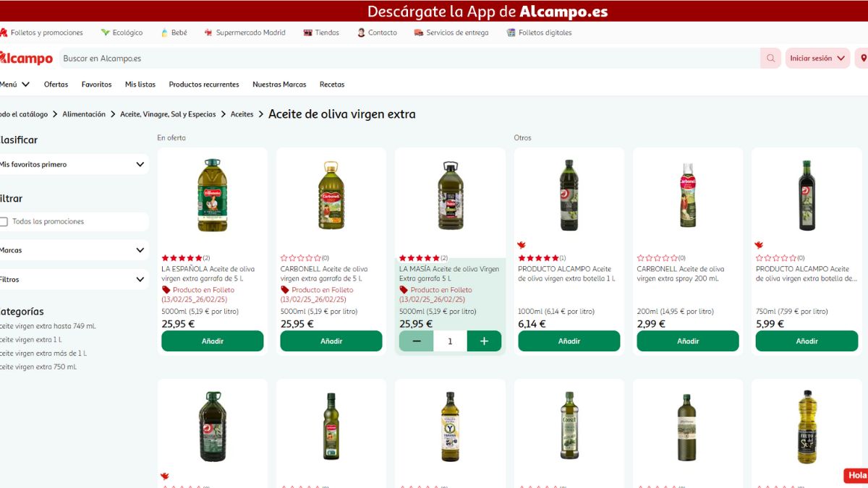The image size is (868, 488).
Task: Open the Mis favoritos primero sort dropdown
Action: pos(74,164)
